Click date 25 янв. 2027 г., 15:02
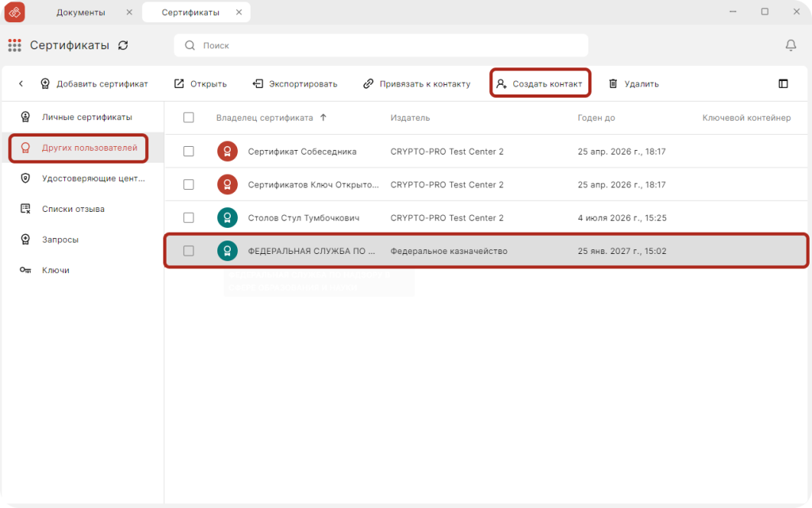 pos(622,251)
